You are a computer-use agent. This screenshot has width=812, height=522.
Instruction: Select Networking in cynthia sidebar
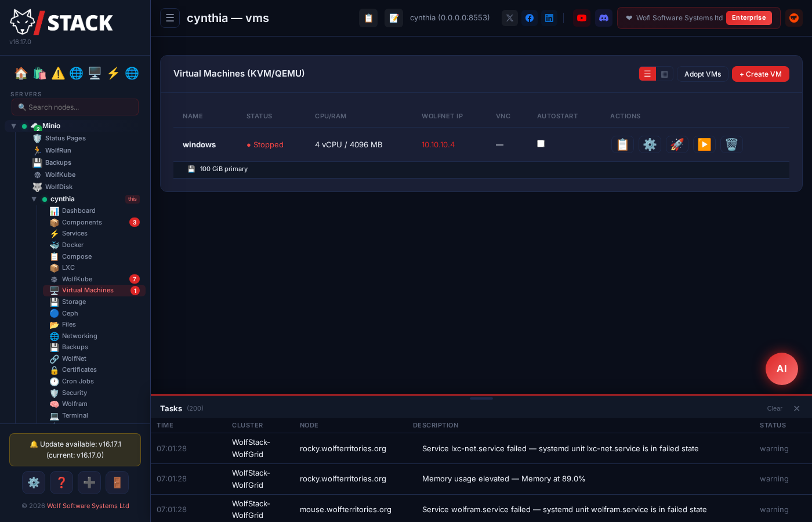(79, 336)
